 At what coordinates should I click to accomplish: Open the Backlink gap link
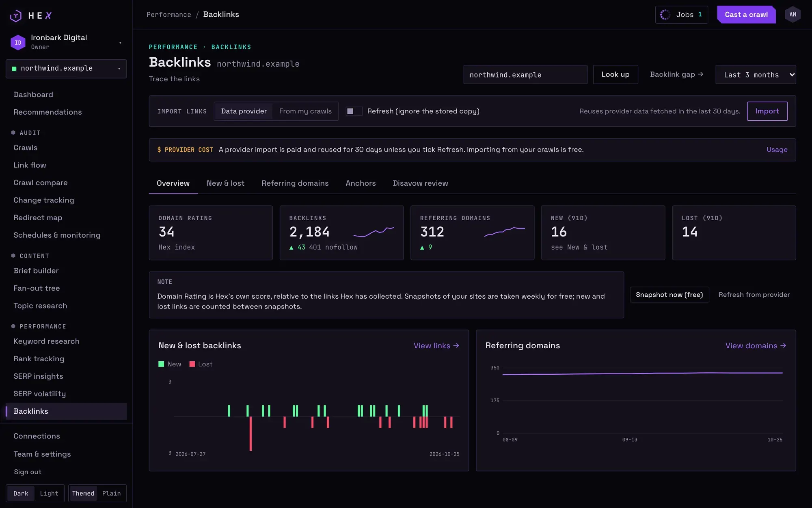click(x=676, y=74)
